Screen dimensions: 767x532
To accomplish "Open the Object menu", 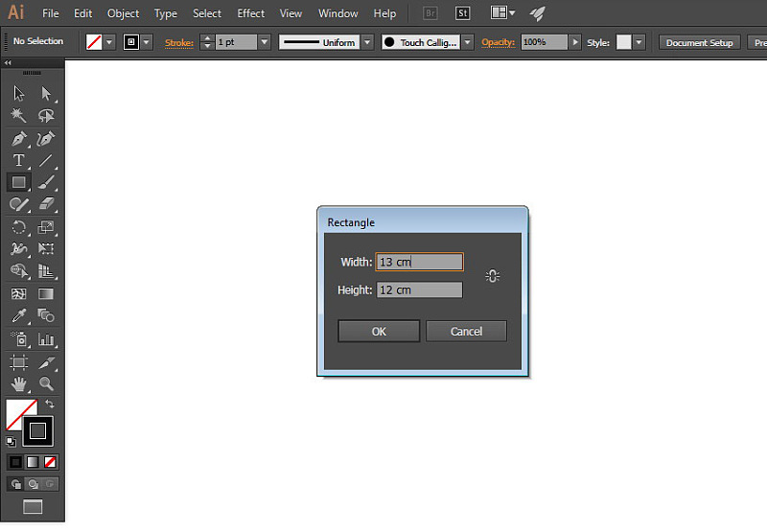I will tap(124, 13).
